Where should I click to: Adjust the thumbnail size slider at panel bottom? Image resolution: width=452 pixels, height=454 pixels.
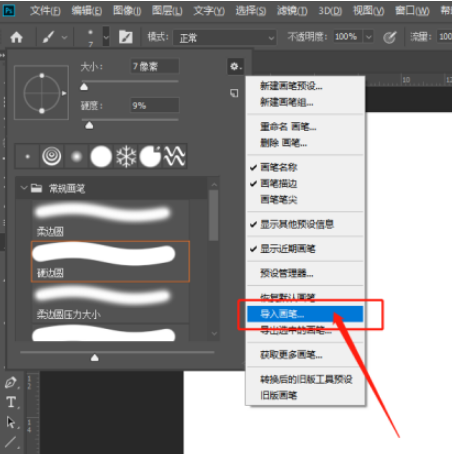[95, 358]
